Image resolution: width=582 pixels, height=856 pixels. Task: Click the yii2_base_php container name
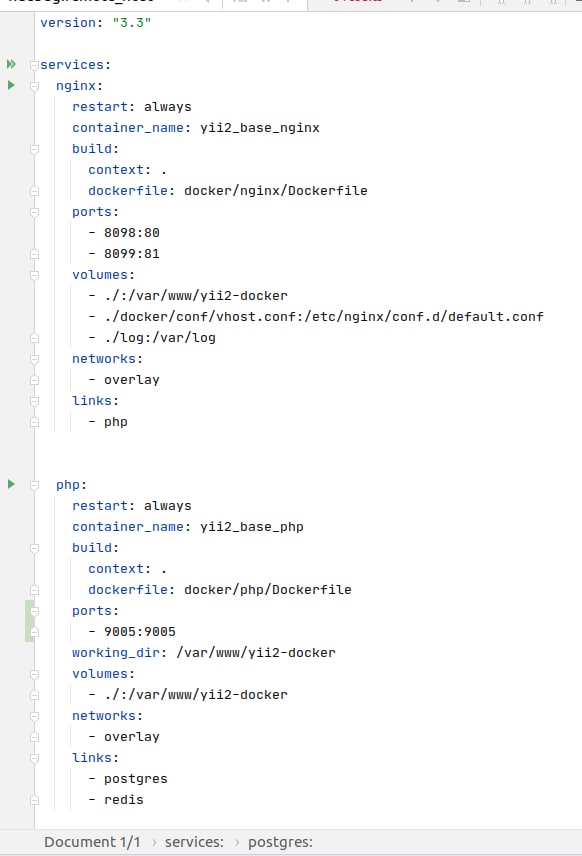pyautogui.click(x=252, y=527)
